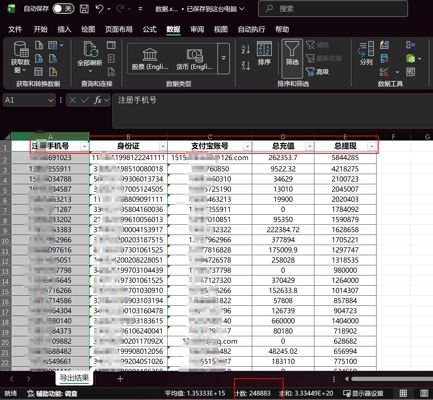Viewport: 433px width, 400px height.
Task: Click the From Picture icon
Action: click(x=53, y=45)
